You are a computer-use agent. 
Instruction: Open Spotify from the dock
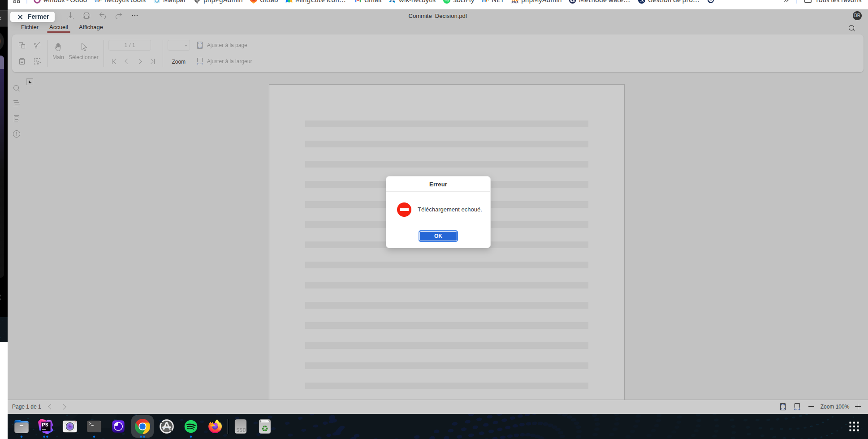[x=191, y=426]
